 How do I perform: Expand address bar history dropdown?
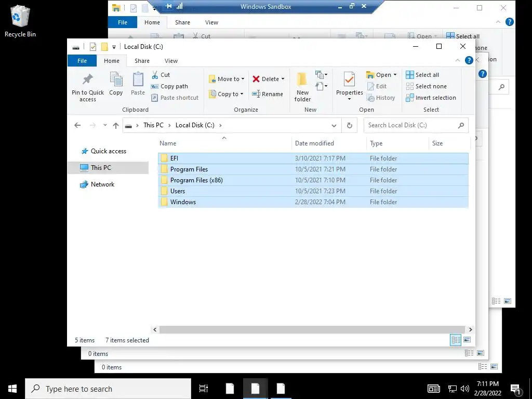click(x=334, y=126)
